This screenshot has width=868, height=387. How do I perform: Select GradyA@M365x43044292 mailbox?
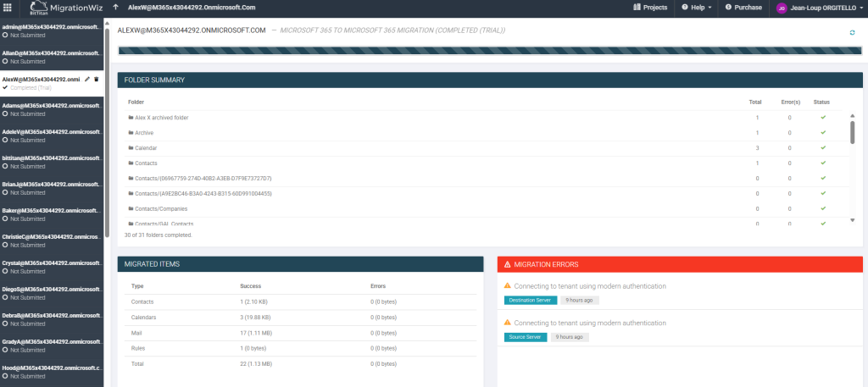pos(52,346)
